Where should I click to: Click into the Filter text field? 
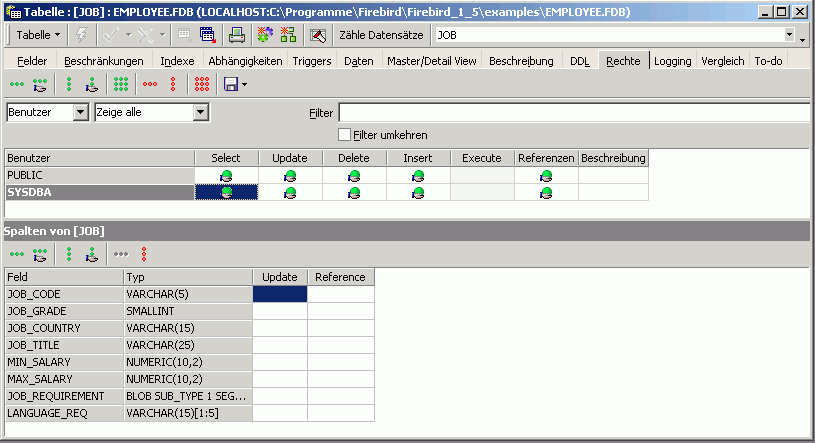click(574, 112)
